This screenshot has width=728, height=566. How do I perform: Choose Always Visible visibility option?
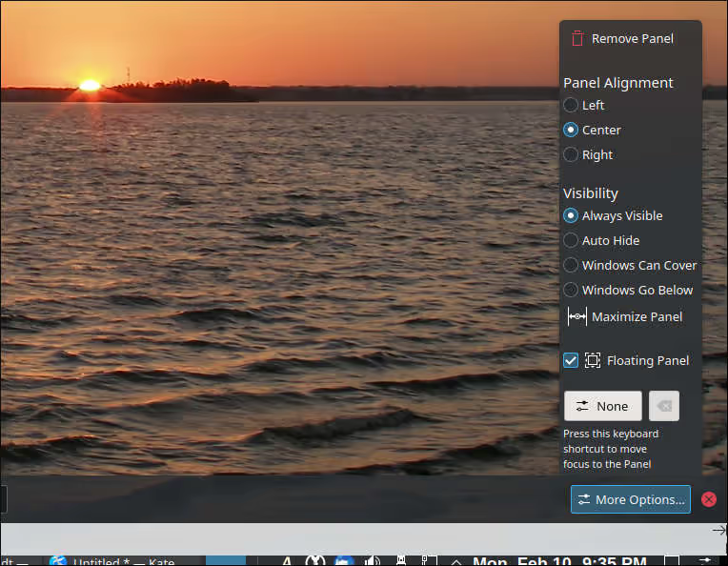613,216
